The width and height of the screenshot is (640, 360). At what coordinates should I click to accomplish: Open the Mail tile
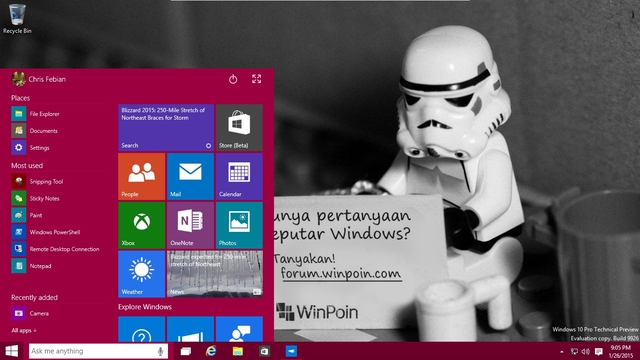pos(190,176)
